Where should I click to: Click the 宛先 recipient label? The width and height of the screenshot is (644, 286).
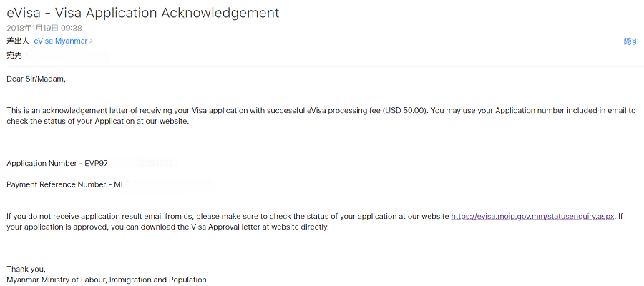14,55
